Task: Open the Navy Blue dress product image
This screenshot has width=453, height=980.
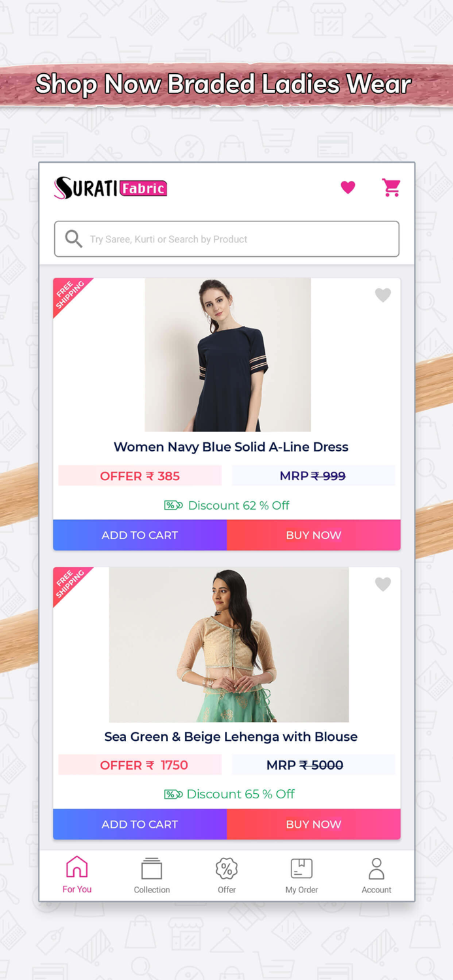Action: (x=228, y=355)
